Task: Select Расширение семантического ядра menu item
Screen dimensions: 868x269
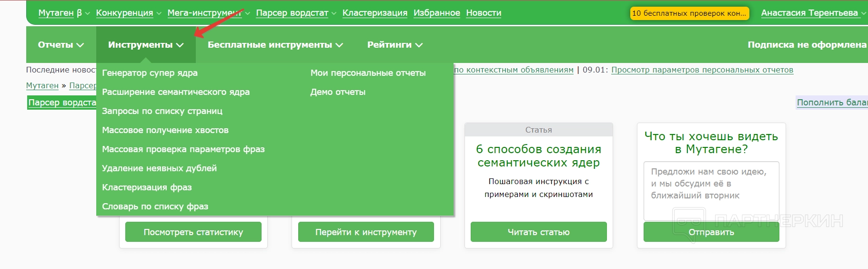Action: 176,92
